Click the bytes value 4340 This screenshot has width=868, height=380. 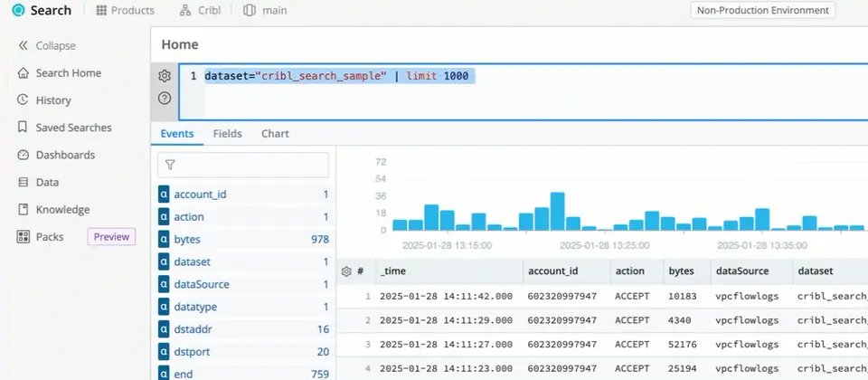[x=680, y=320]
